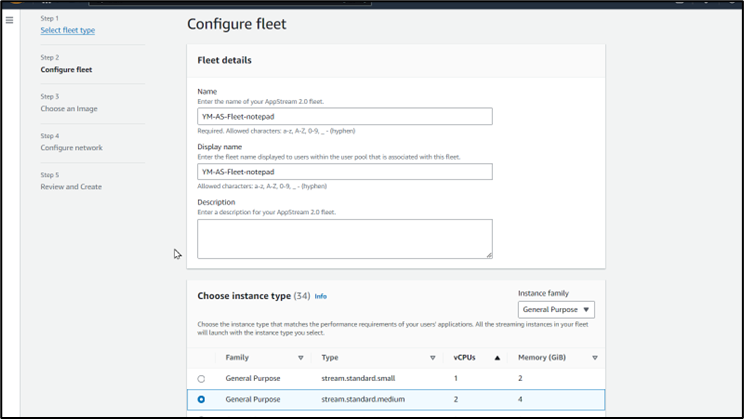The width and height of the screenshot is (744, 419).
Task: Select stream.standard.small radio button
Action: coord(201,379)
